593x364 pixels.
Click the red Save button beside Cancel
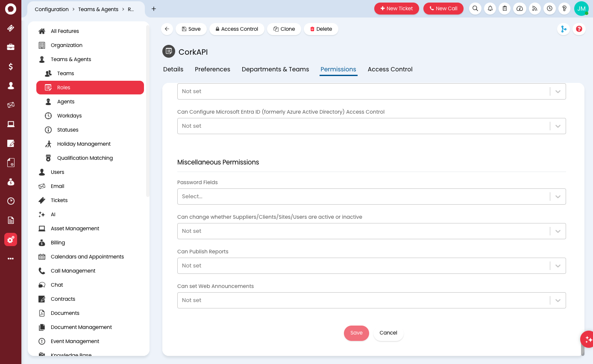[x=356, y=333]
